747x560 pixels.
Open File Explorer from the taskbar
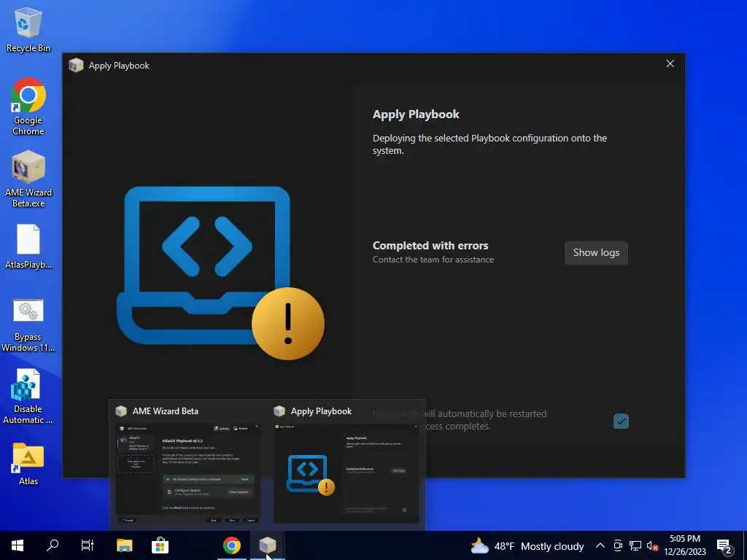(124, 545)
